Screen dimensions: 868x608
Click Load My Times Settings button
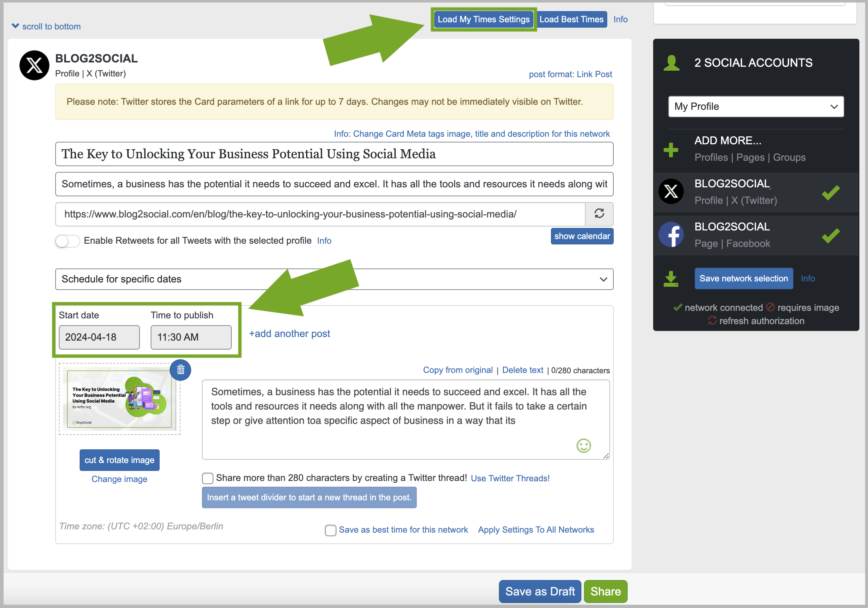[483, 19]
